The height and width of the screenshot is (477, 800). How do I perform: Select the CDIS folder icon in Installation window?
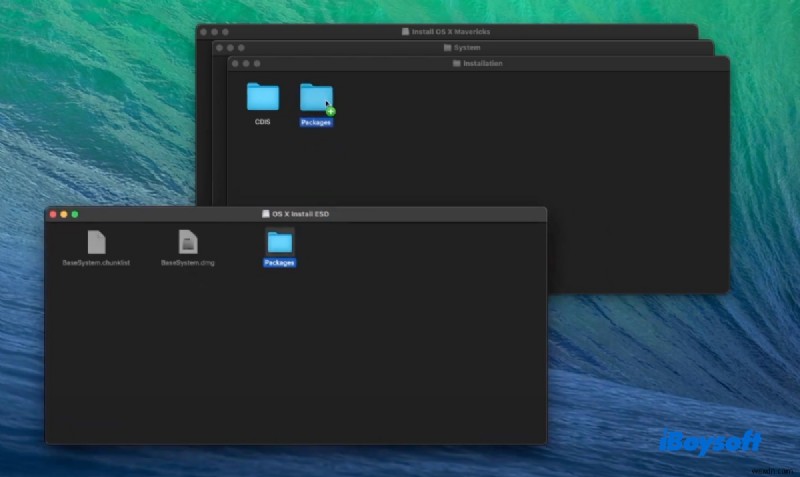coord(263,96)
